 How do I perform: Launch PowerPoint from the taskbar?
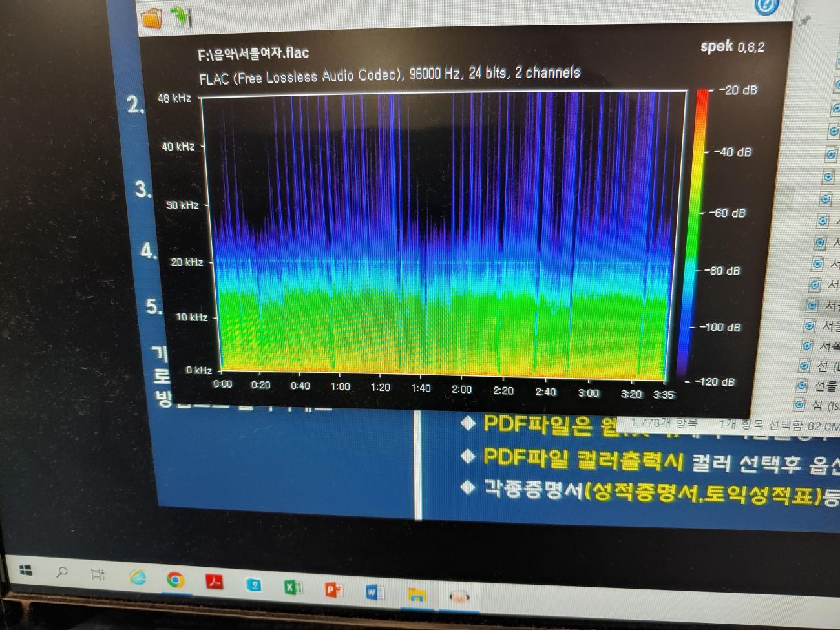[333, 589]
